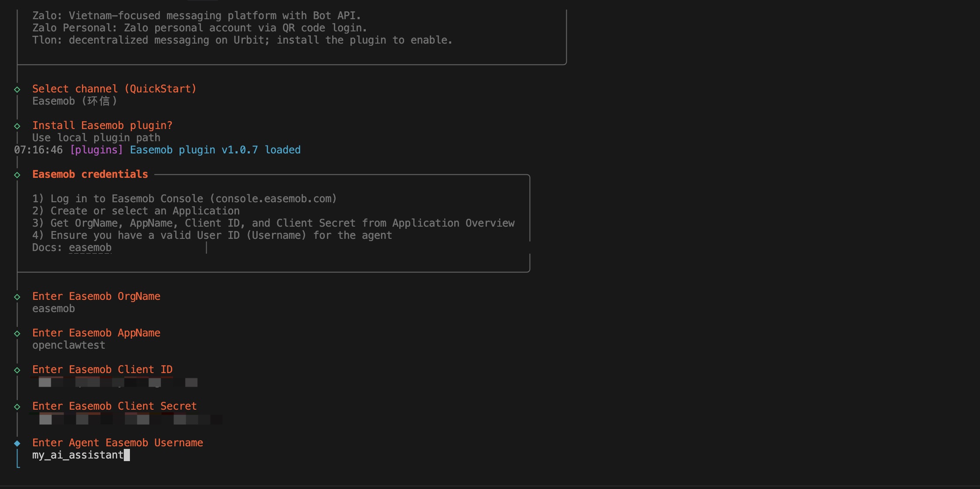
Task: Click the diamond bullet for Enter Easemob OrgName
Action: 17,297
